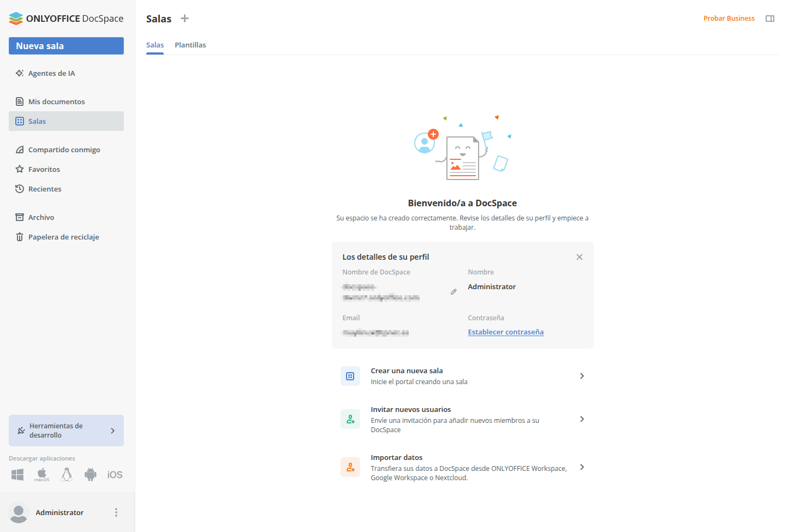Image resolution: width=788 pixels, height=532 pixels.
Task: Select the Importar datos title
Action: 397,458
